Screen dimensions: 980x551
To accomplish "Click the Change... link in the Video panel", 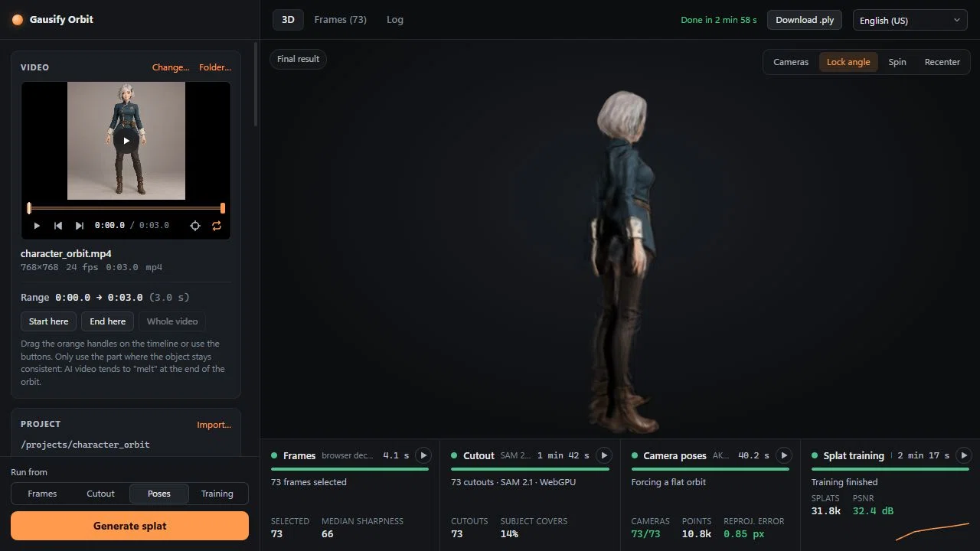I will click(171, 67).
